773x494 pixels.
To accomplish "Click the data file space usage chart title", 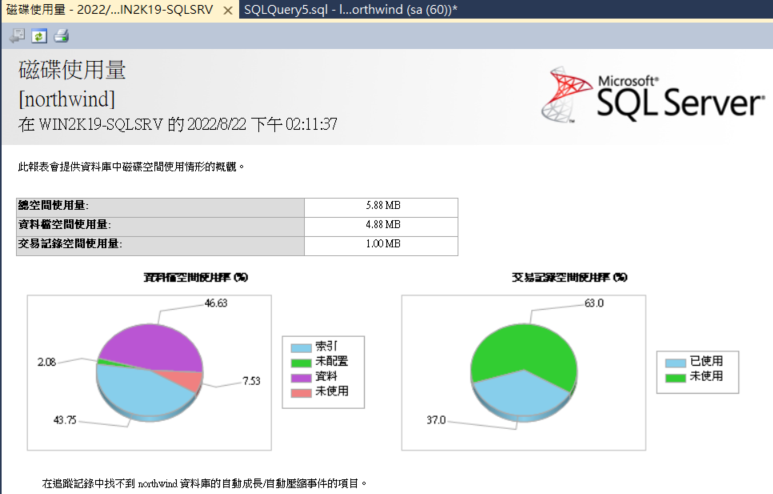I will pos(196,278).
